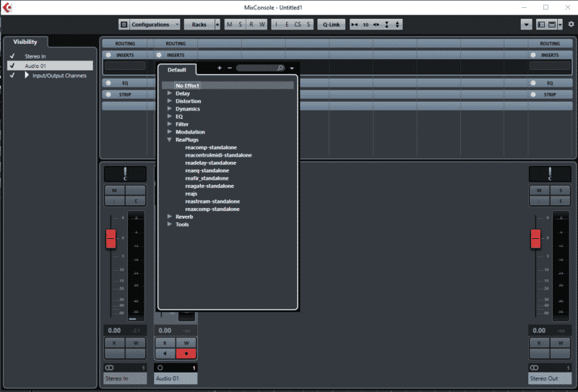Open the Racks button in toolbar
This screenshot has height=392, width=578.
[x=199, y=25]
